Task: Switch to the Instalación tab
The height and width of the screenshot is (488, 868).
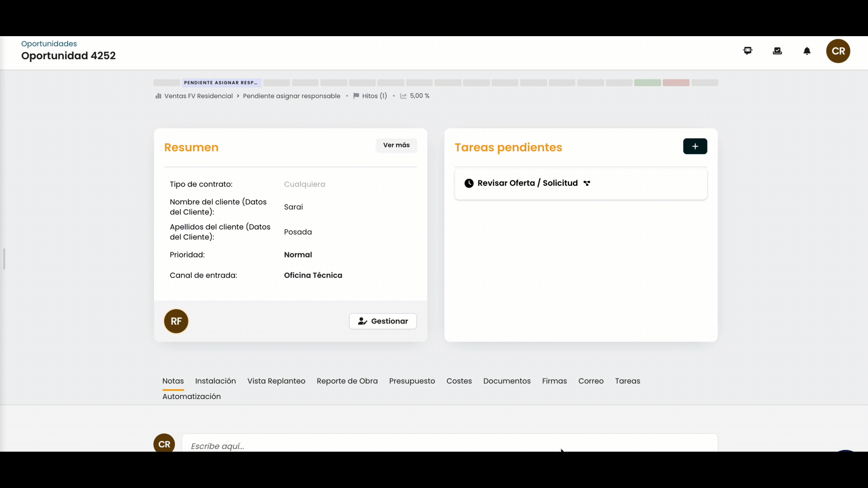Action: pyautogui.click(x=216, y=381)
